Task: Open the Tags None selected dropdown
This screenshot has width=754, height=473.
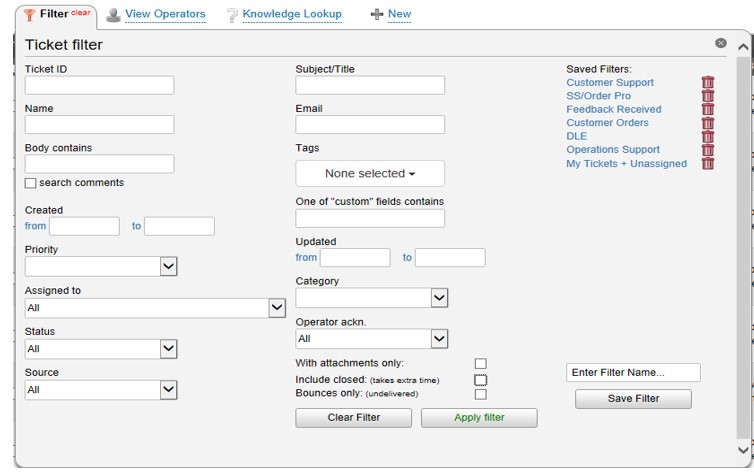Action: pyautogui.click(x=370, y=174)
